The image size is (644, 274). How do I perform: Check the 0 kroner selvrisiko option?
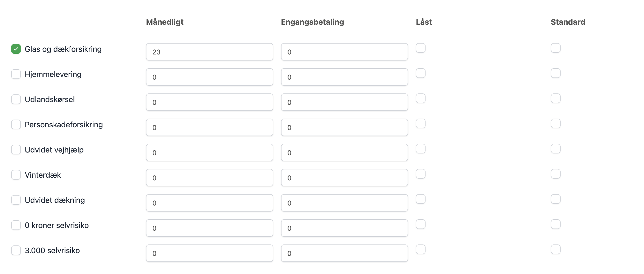click(x=16, y=225)
